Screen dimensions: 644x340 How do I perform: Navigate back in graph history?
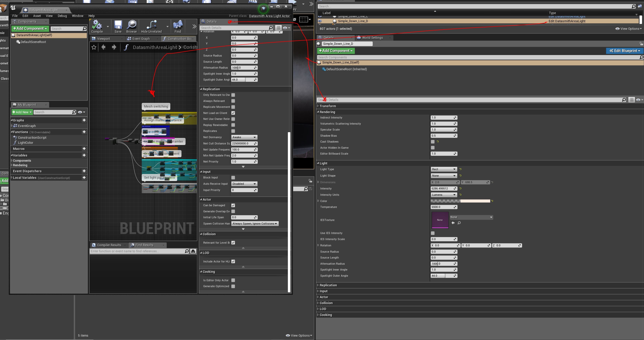pos(103,47)
